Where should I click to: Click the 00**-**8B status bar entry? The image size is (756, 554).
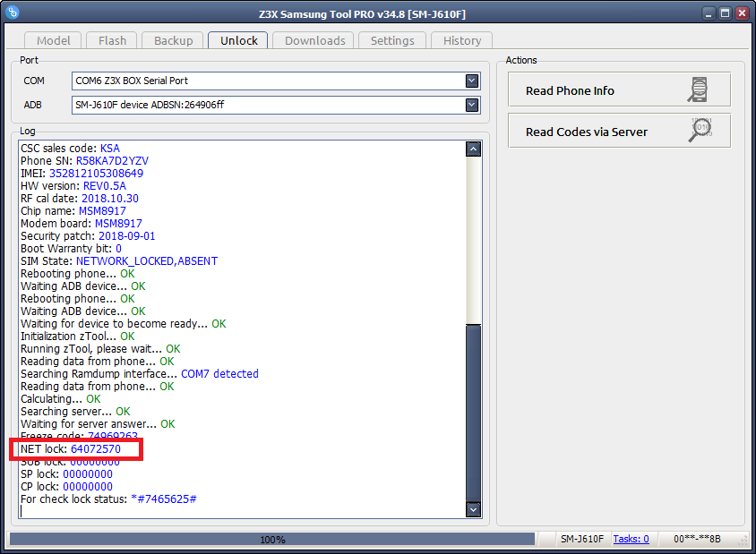click(697, 539)
